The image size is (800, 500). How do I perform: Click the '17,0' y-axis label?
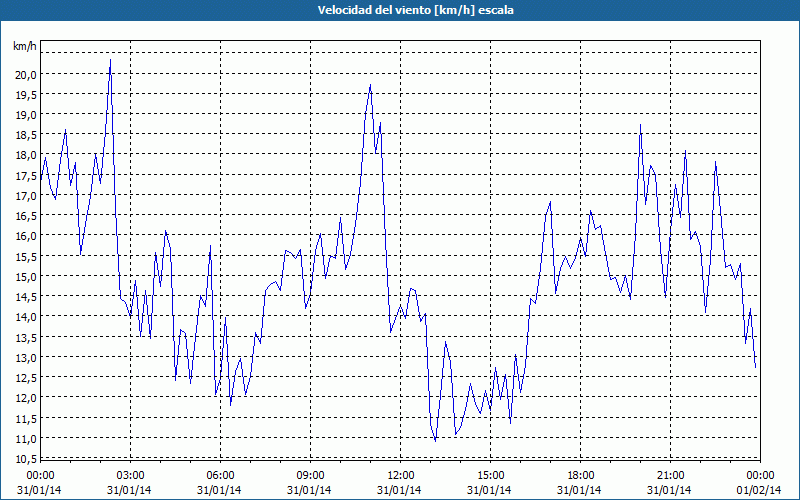pos(27,196)
